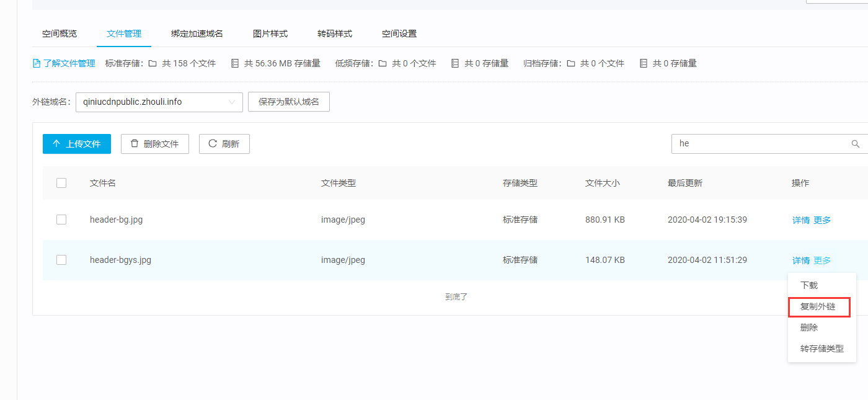Click the 上传文件 upload button
The image size is (868, 400).
coord(76,144)
